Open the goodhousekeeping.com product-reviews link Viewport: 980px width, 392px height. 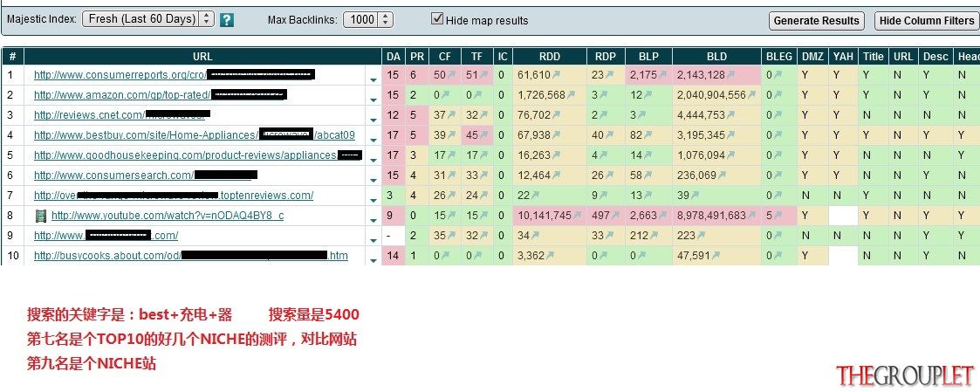point(198,155)
